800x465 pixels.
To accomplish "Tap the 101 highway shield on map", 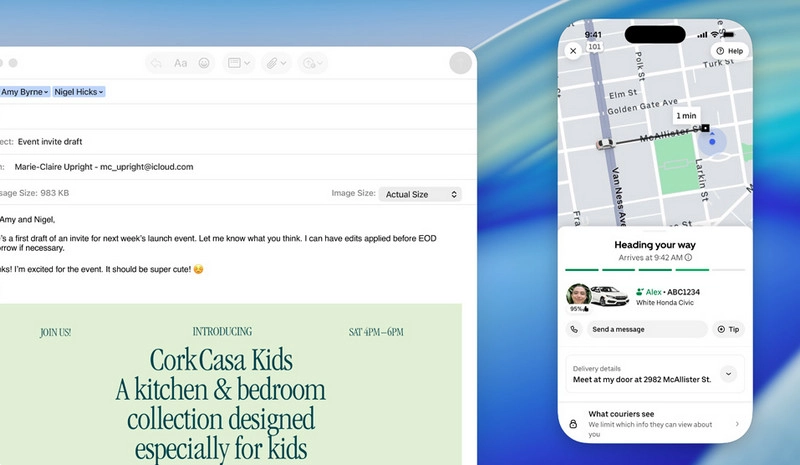I will click(x=594, y=46).
